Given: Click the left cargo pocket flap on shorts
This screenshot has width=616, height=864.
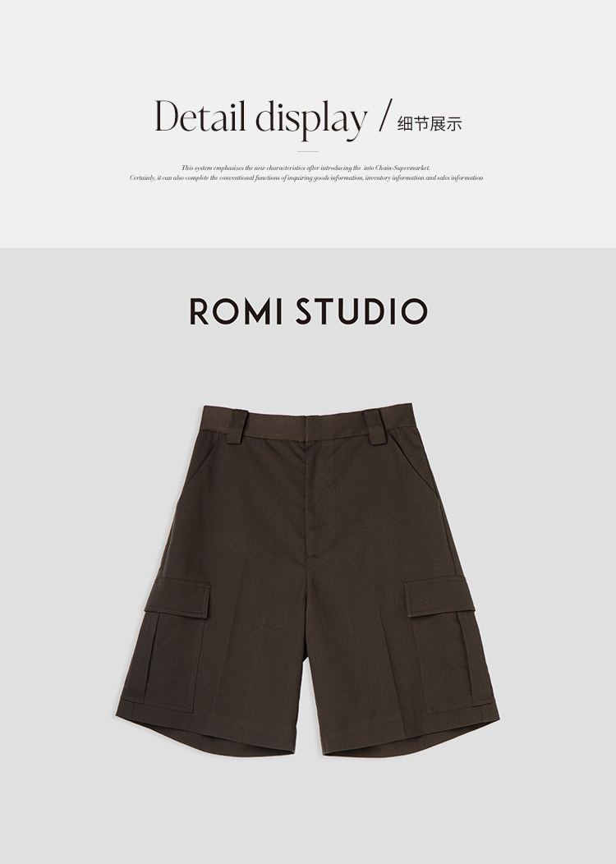Looking at the screenshot, I should [x=178, y=597].
